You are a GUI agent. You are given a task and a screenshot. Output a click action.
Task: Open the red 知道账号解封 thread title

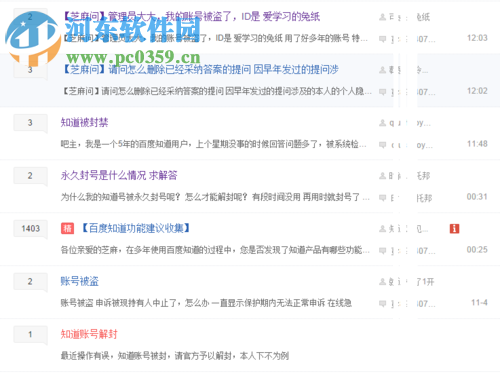[89, 334]
